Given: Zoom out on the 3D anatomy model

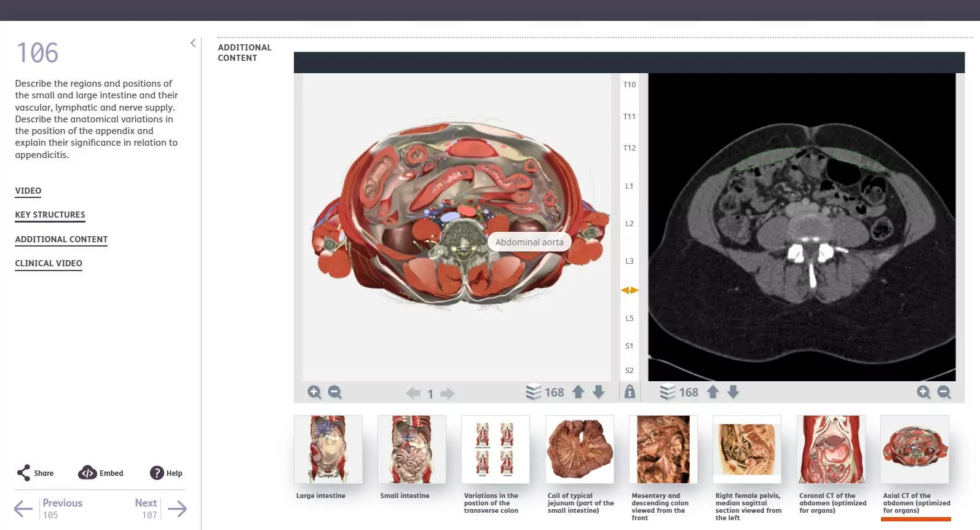Looking at the screenshot, I should (334, 392).
